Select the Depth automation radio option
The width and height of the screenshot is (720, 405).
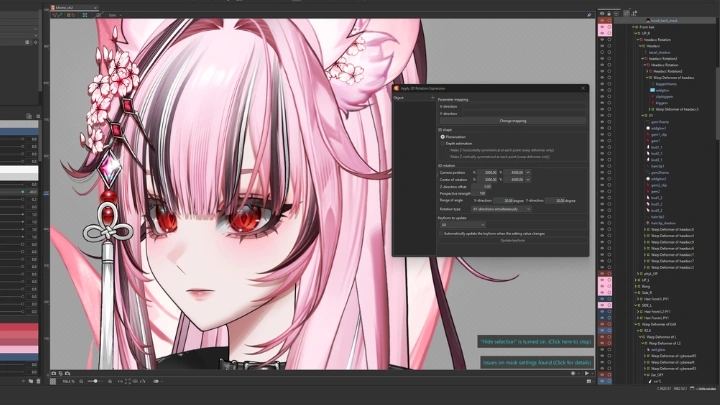pos(443,144)
